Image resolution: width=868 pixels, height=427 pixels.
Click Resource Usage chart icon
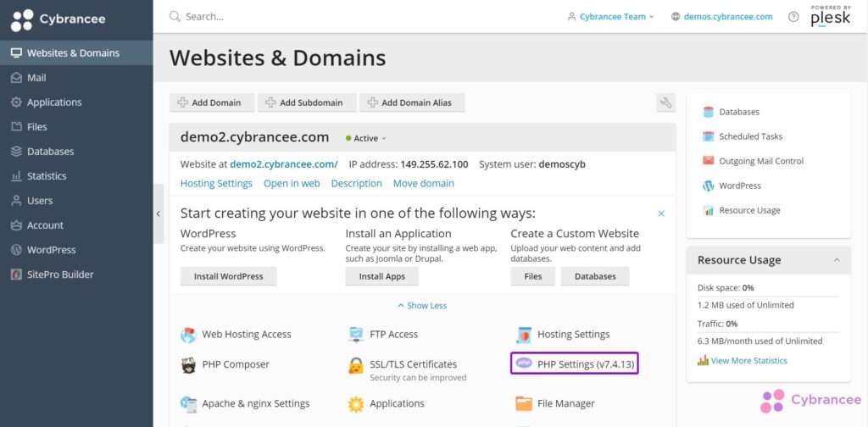[x=709, y=210]
